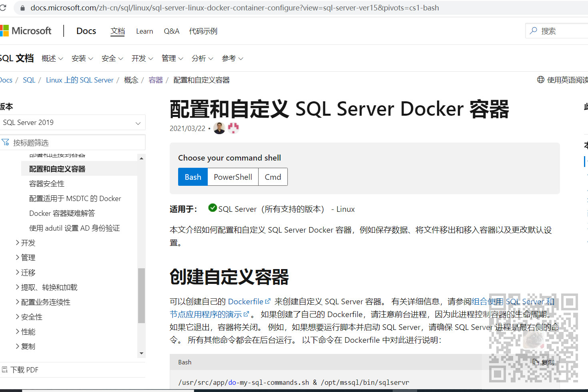Click 使用英语阅读 link
Image resolution: width=588 pixels, height=392 pixels.
[567, 80]
